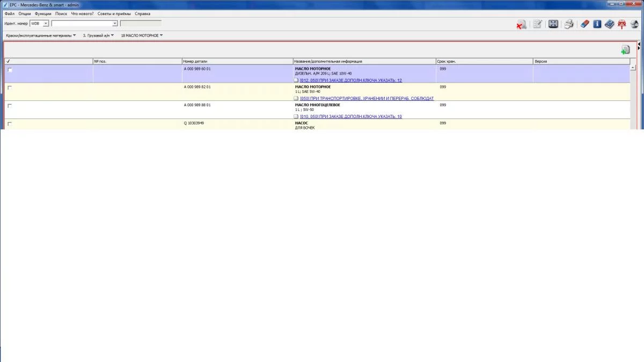Open the 'Советы и приёмы' menu
Screen dimensions: 644x362
point(114,13)
